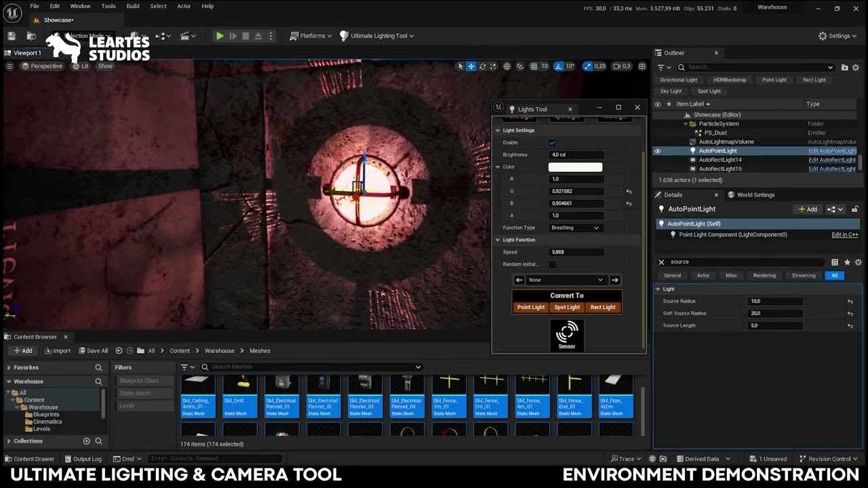Open the Function Type Breathing dropdown
The width and height of the screenshot is (868, 488).
(x=575, y=228)
